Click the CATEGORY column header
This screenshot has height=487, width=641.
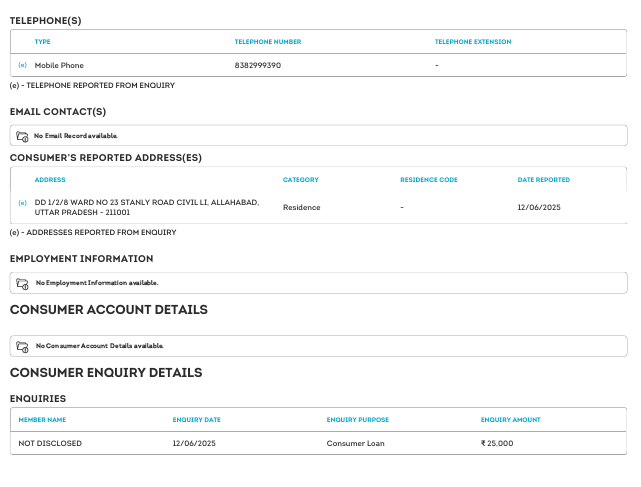[300, 180]
